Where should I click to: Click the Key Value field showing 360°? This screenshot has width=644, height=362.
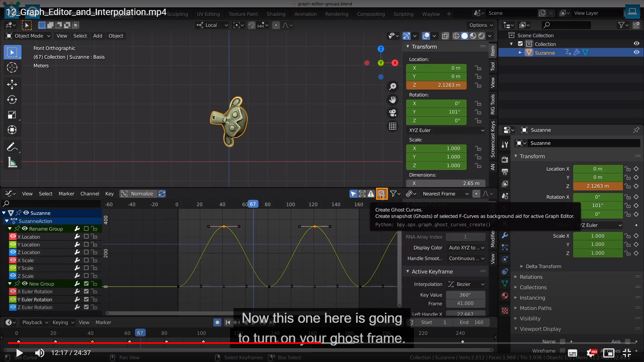point(465,295)
